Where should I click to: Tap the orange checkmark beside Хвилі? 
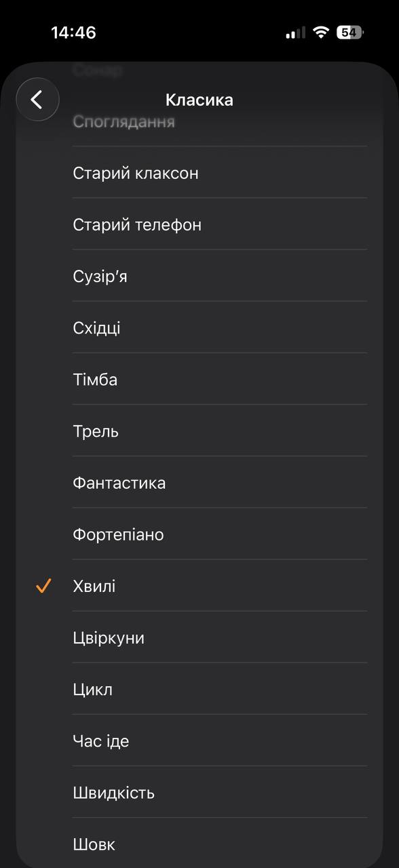point(43,586)
